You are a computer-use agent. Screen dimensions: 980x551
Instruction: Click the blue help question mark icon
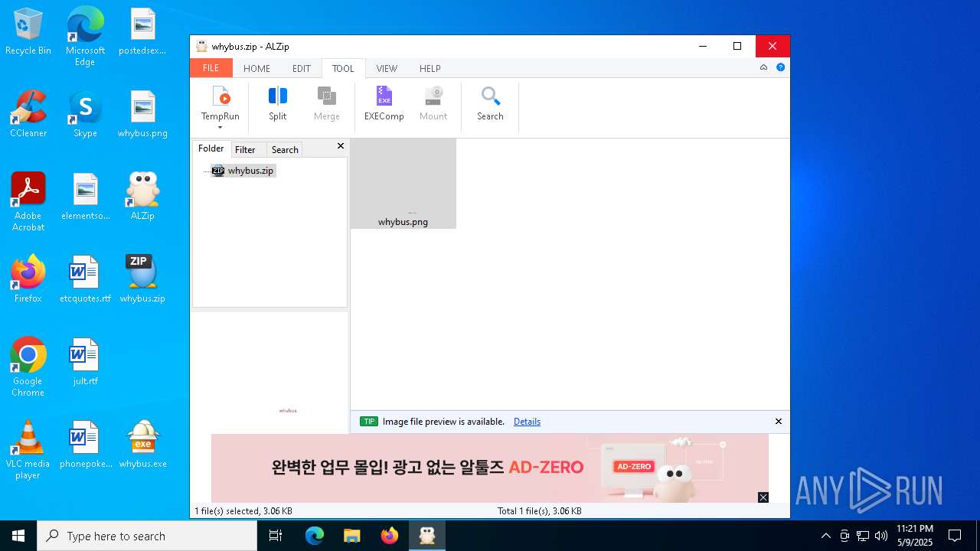point(780,67)
